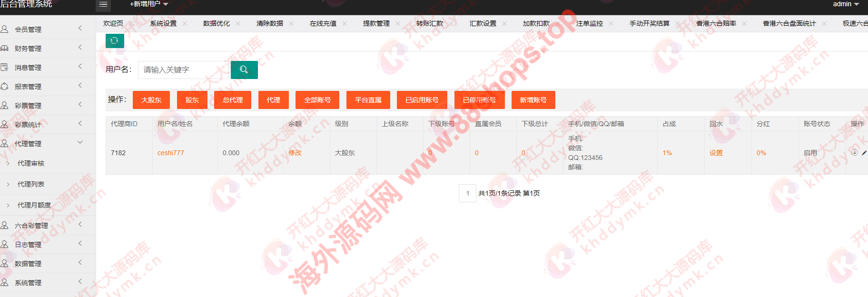Click the pencil edit icon in row 7182
The width and height of the screenshot is (868, 297).
(x=864, y=153)
